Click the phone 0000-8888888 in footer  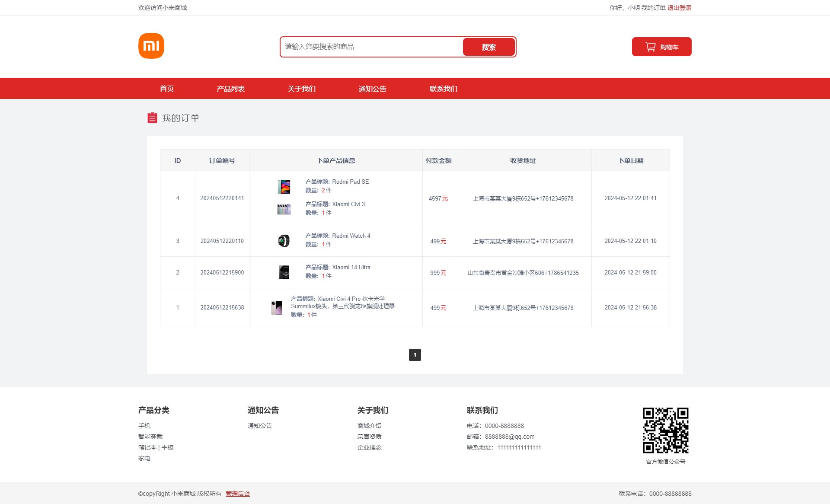point(504,426)
